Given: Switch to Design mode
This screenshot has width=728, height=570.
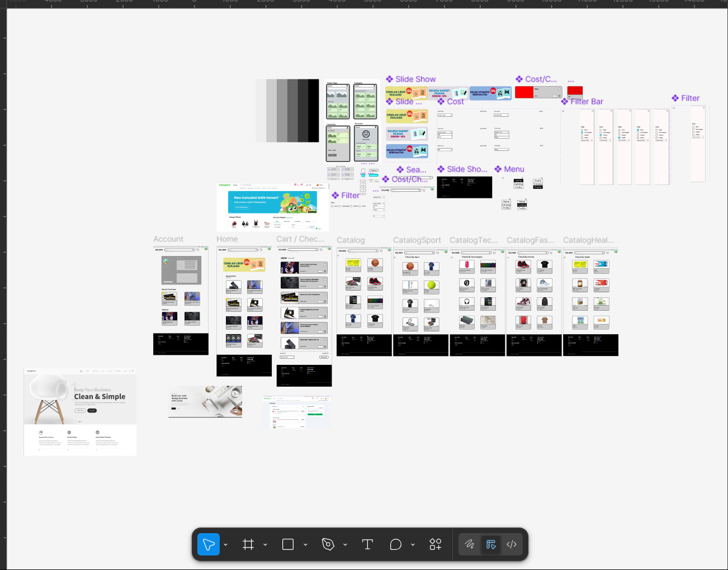Looking at the screenshot, I should click(491, 544).
